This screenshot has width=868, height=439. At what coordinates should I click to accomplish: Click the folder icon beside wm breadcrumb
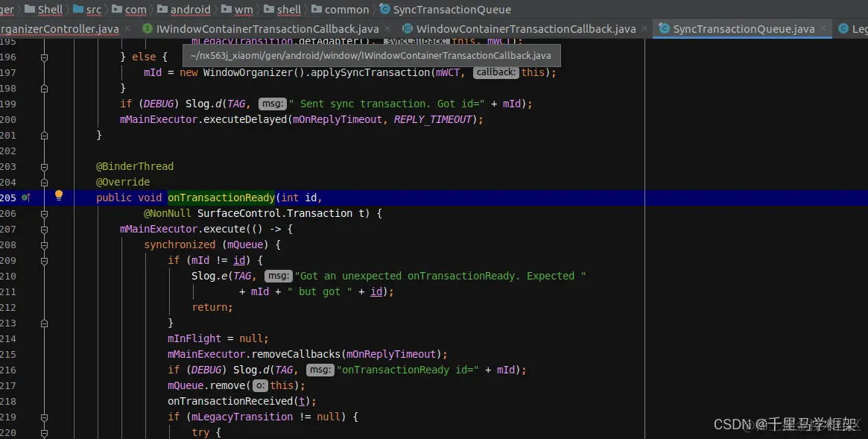click(226, 9)
